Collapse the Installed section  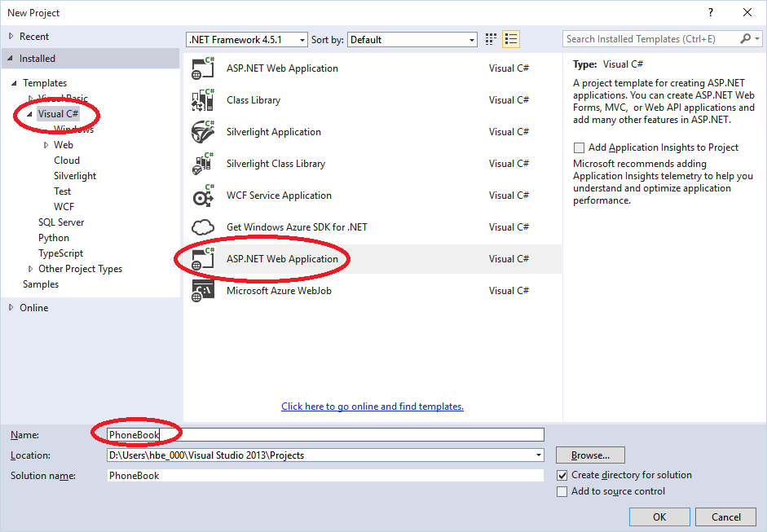point(11,58)
